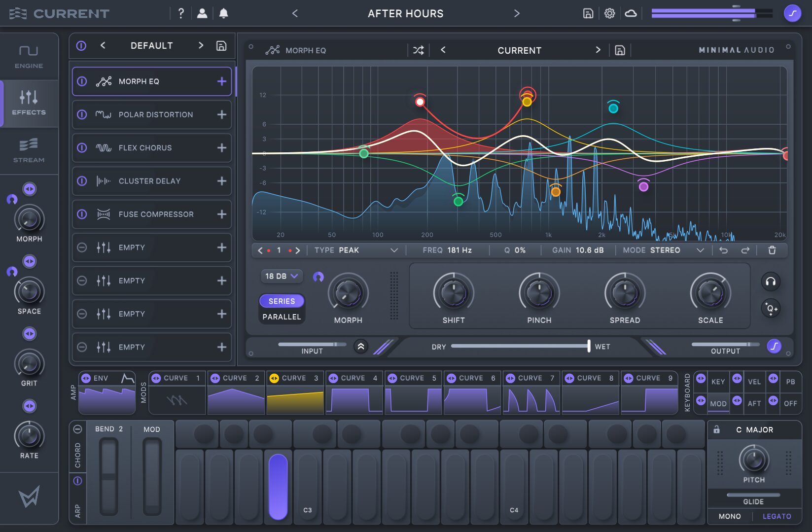Open the notifications bell icon

tap(223, 13)
